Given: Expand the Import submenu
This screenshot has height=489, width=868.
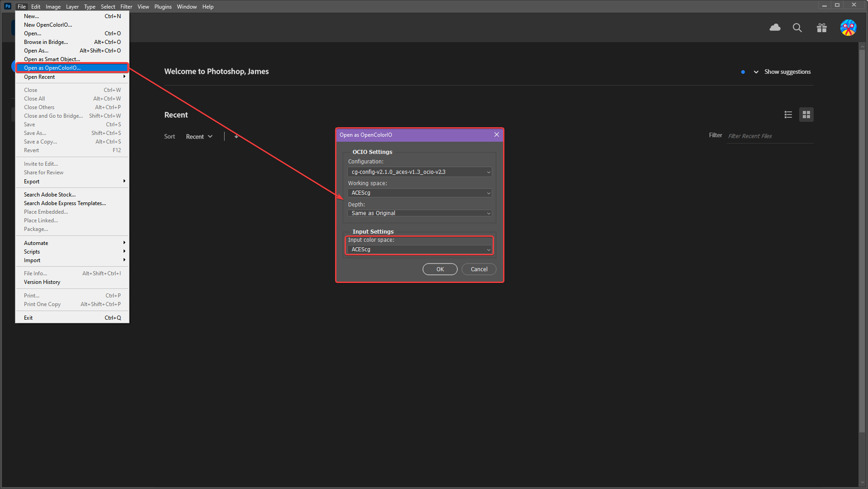Looking at the screenshot, I should (72, 260).
